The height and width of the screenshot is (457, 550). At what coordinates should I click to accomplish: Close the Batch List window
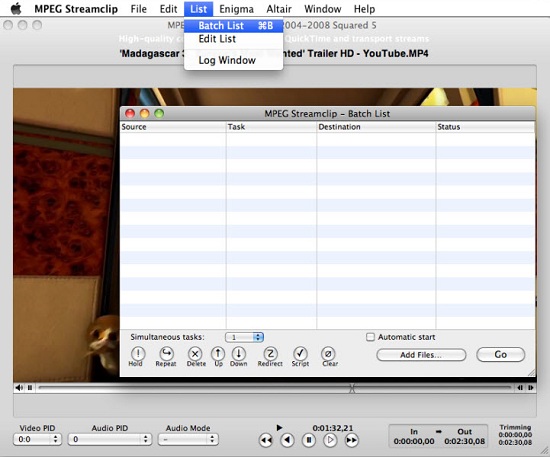(x=130, y=113)
